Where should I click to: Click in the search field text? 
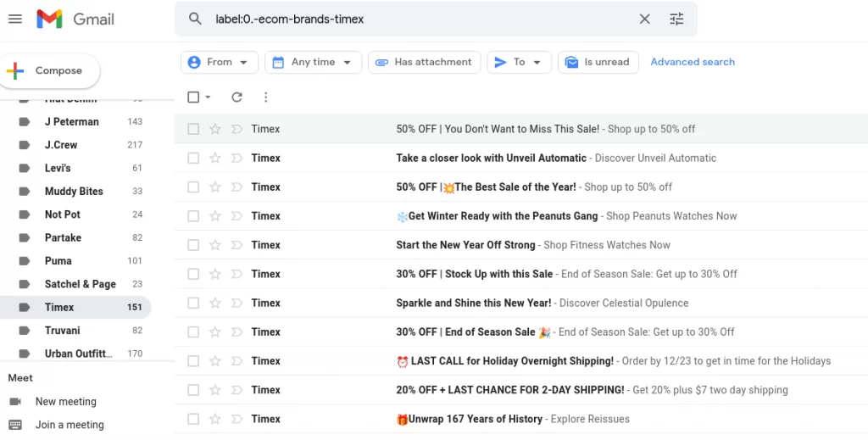(290, 19)
